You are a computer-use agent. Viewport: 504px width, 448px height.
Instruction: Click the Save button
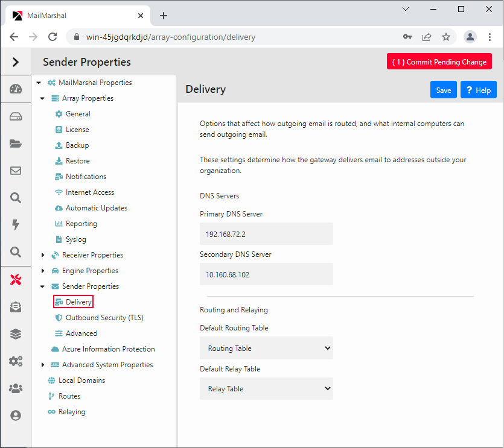(444, 89)
